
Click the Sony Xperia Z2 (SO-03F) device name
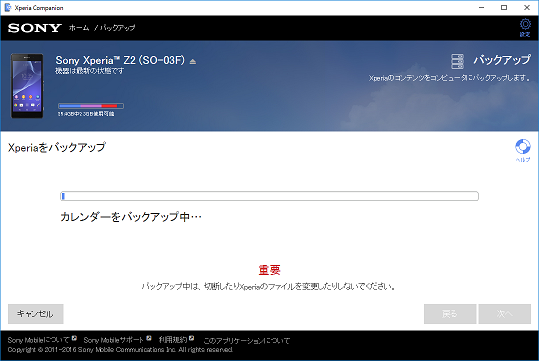(x=120, y=61)
